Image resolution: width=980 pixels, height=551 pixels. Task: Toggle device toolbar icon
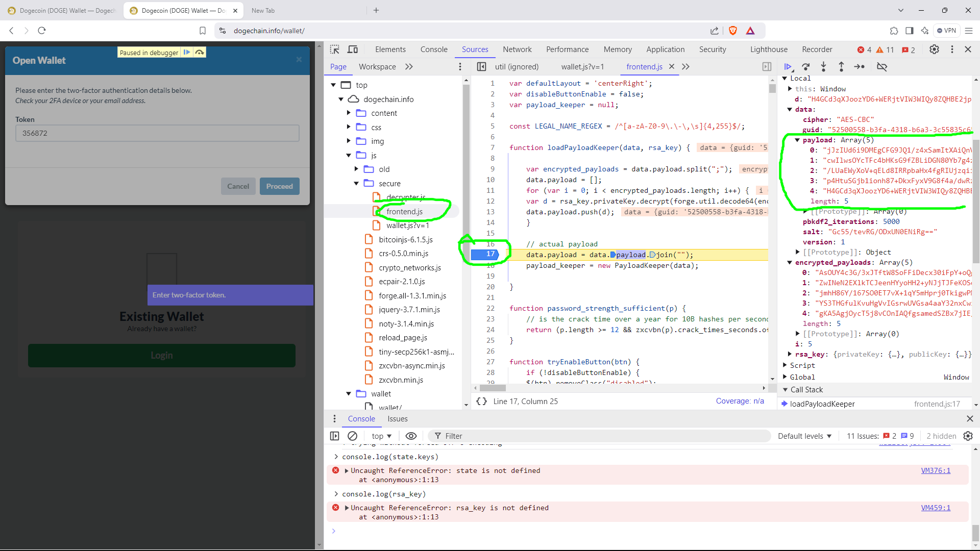click(353, 49)
